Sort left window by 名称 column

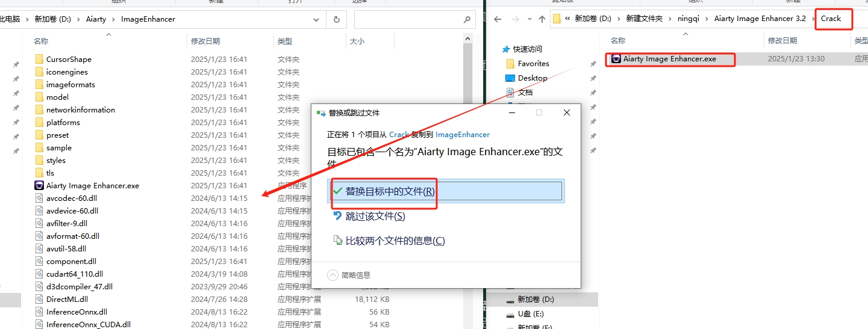(x=41, y=42)
